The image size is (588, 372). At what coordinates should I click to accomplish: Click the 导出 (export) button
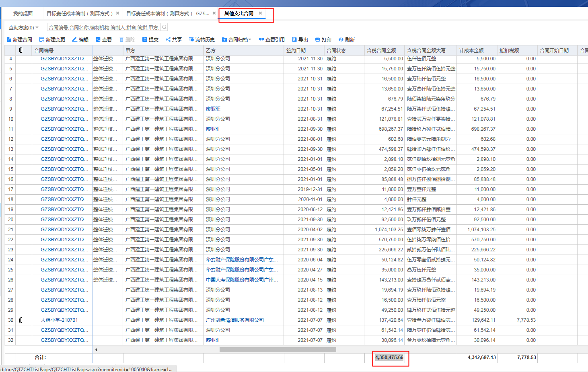300,39
